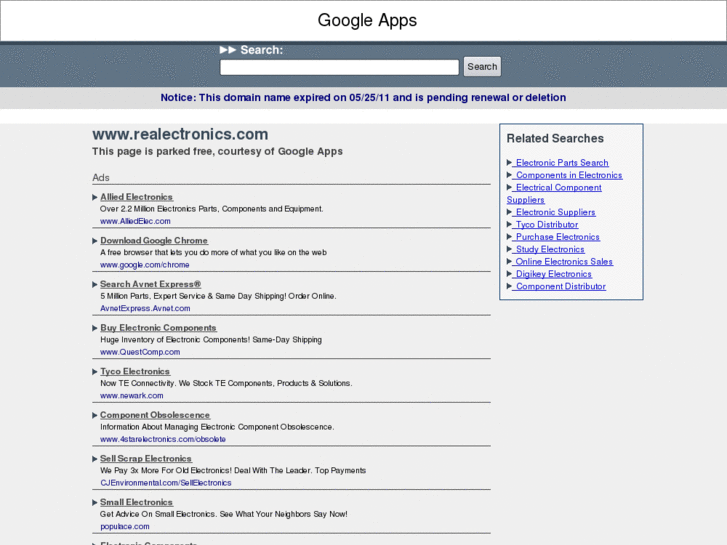Click arrow bullet beside Allied Electronics
This screenshot has width=727, height=545.
(x=95, y=198)
